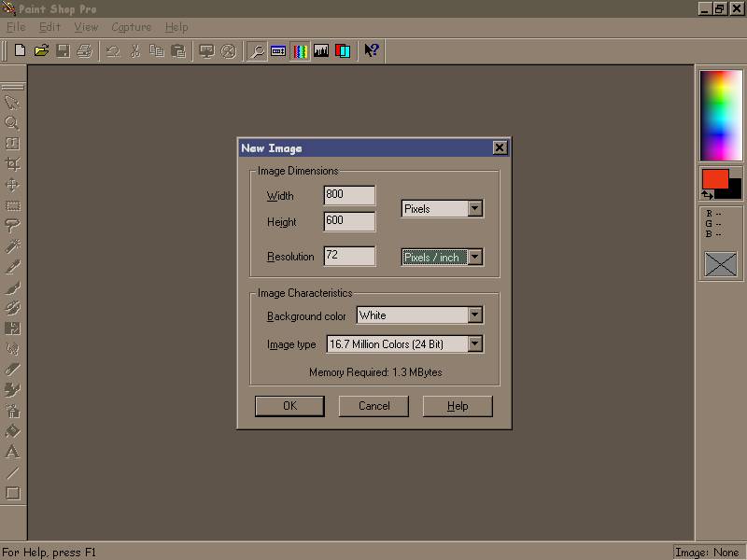Select the Shape rectangle tool
The height and width of the screenshot is (560, 747).
pyautogui.click(x=12, y=493)
